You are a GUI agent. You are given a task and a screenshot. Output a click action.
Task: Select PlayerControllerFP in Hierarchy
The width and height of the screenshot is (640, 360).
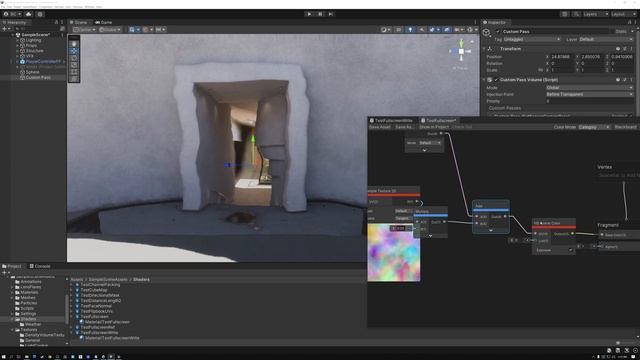point(43,62)
